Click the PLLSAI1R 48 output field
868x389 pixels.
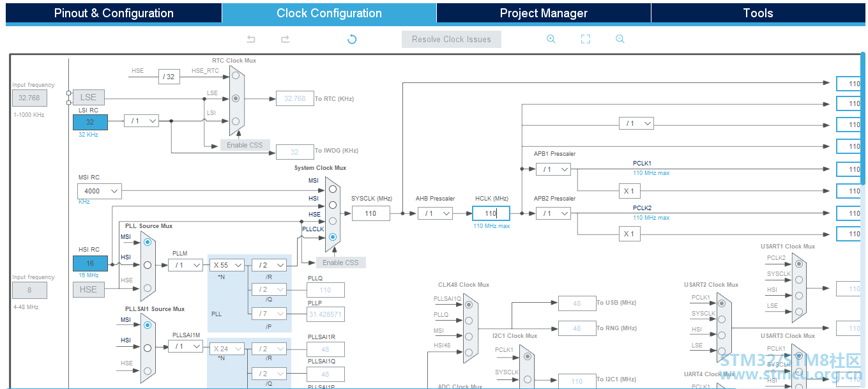point(326,349)
